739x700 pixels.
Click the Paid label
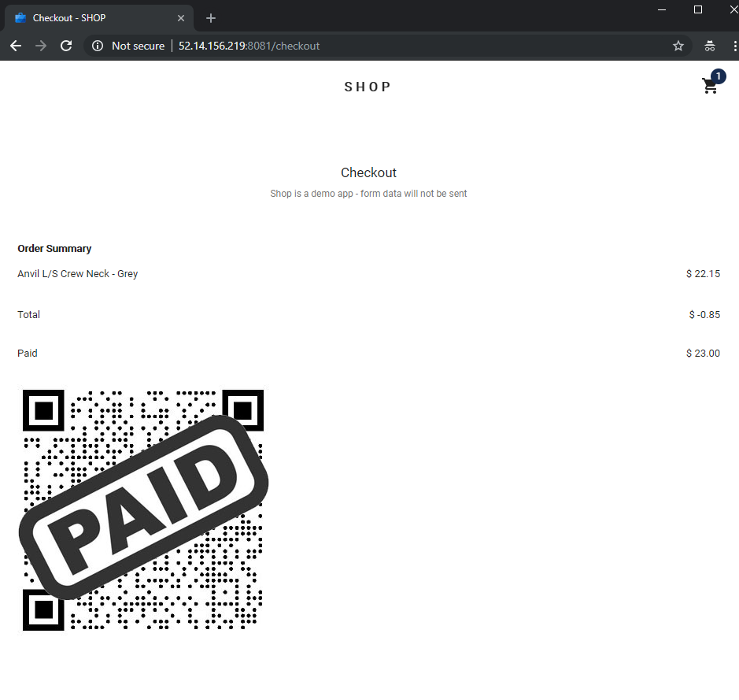point(28,353)
